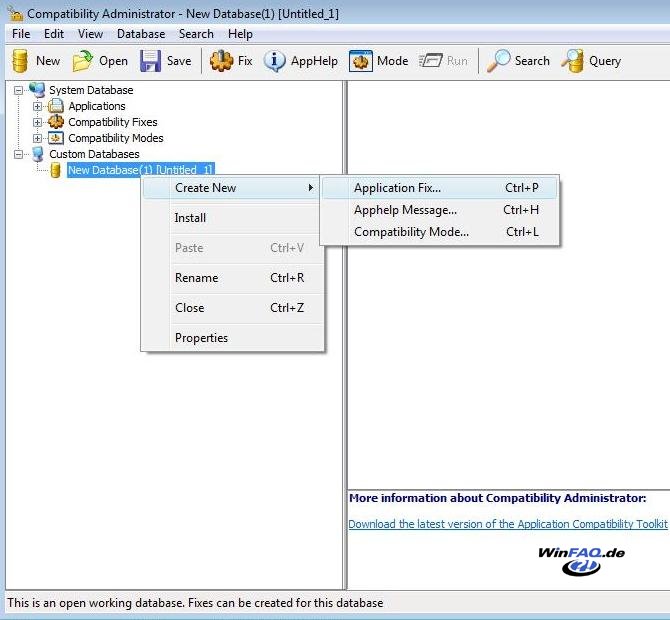Click the Save toolbar button label
The height and width of the screenshot is (620, 670).
(179, 61)
